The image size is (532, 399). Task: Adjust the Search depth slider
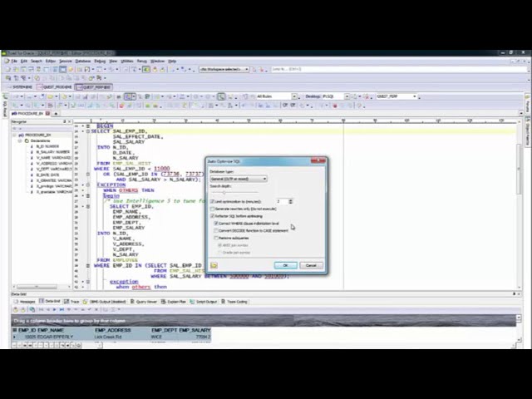pos(224,193)
